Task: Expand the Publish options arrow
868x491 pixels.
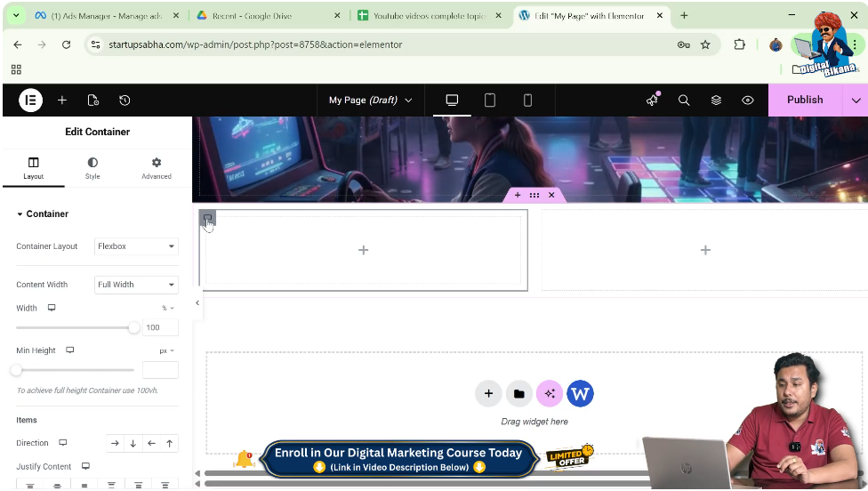Action: pos(856,101)
